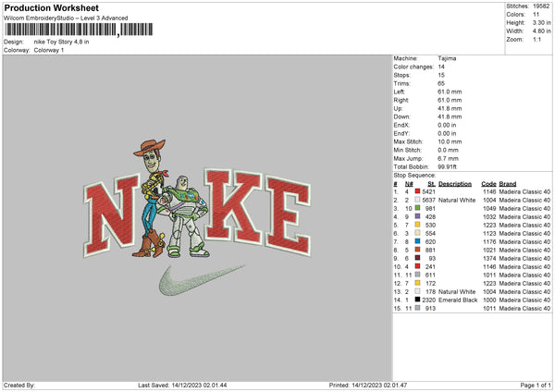Select the design name nike Toy Story 4,8 in

pos(61,42)
